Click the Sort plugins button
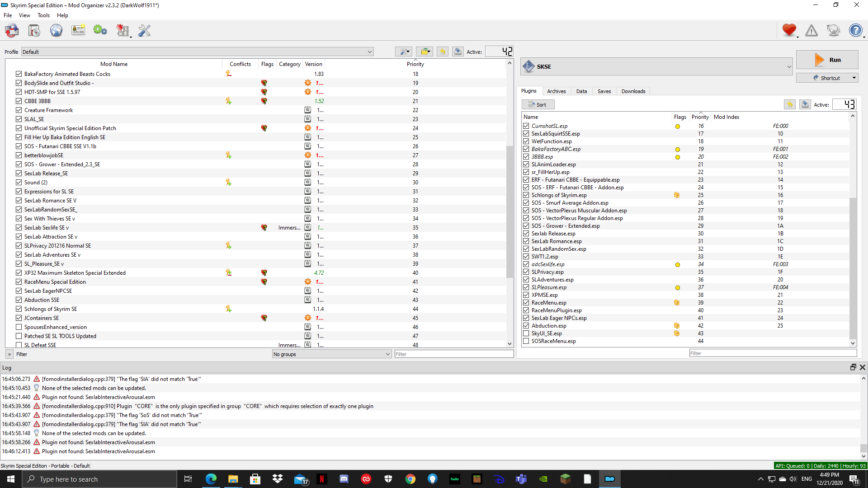This screenshot has height=488, width=868. point(538,104)
